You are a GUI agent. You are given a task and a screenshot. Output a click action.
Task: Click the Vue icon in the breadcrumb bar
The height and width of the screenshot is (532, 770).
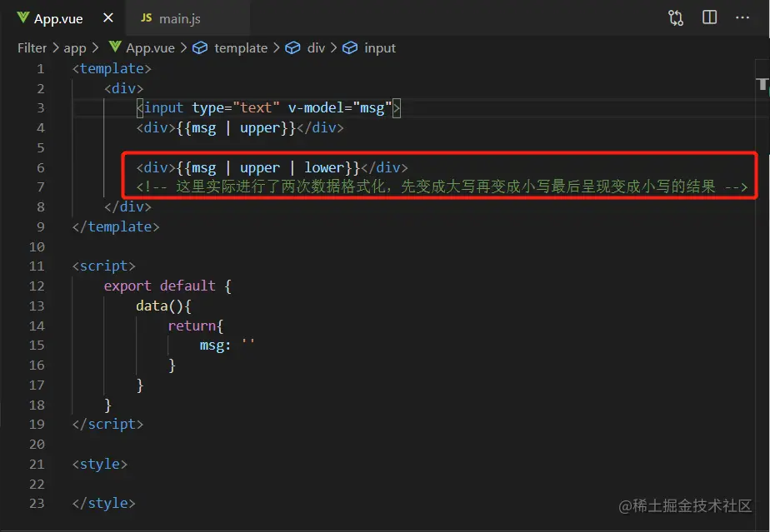coord(115,47)
